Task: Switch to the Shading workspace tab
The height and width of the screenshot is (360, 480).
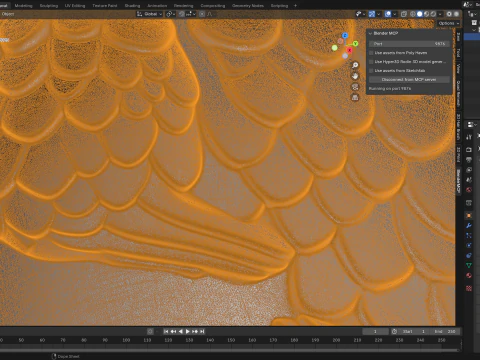Action: coord(132,6)
